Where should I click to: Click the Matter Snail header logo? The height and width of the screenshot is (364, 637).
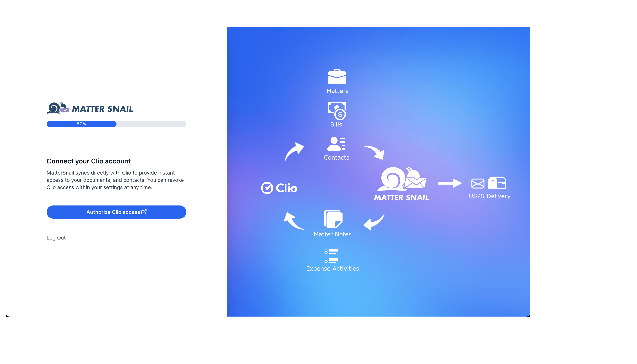coord(90,108)
